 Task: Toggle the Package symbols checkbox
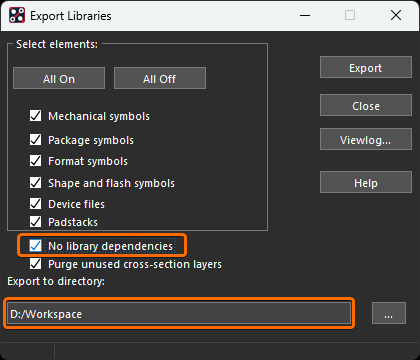point(36,140)
